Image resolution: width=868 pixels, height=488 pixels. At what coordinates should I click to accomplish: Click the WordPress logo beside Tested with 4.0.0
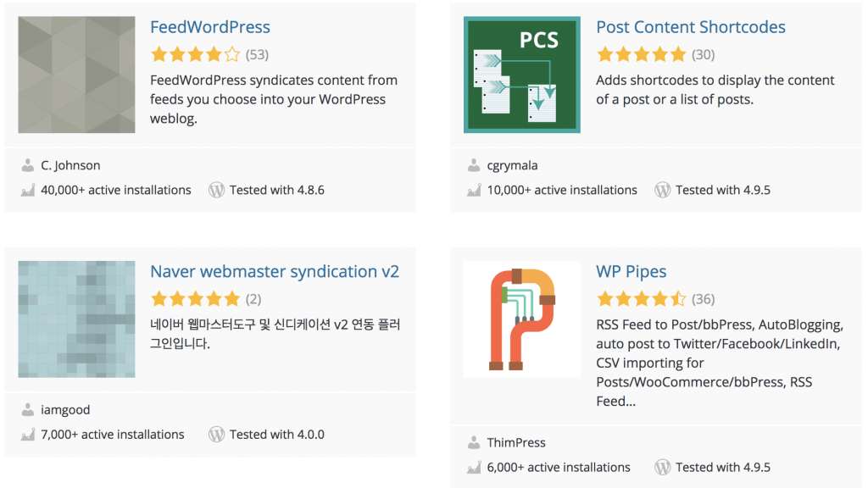coord(217,435)
